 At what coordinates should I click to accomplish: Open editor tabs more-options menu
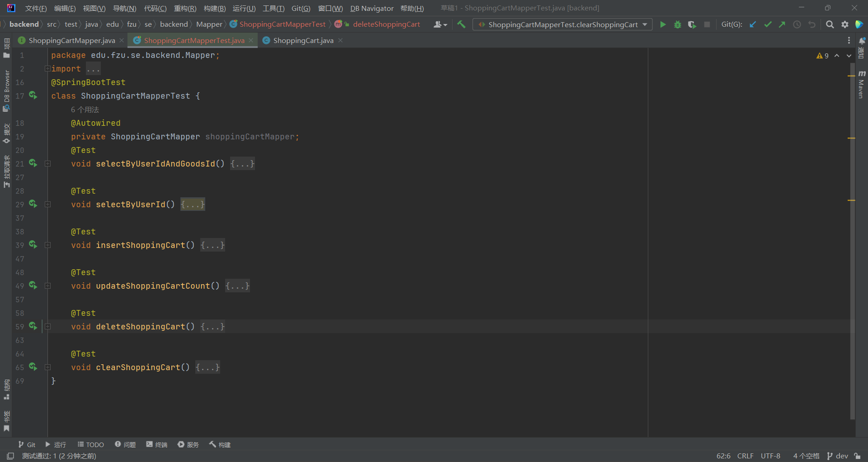[849, 40]
